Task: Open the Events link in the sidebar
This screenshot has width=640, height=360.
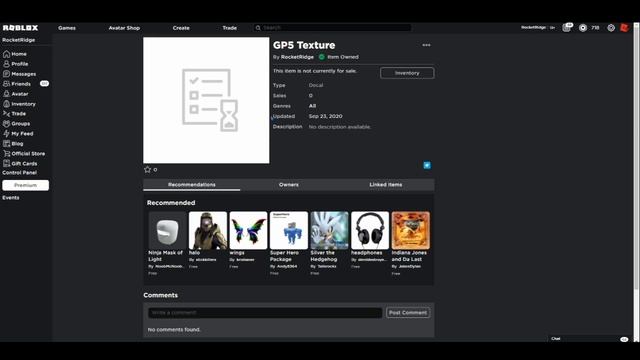Action: click(x=11, y=198)
